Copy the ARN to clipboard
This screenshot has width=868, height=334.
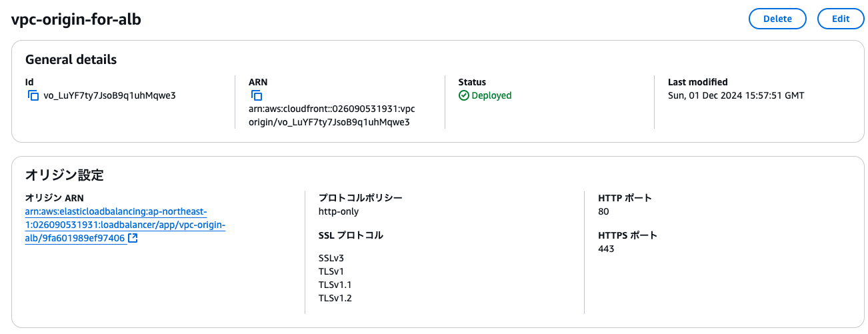257,95
